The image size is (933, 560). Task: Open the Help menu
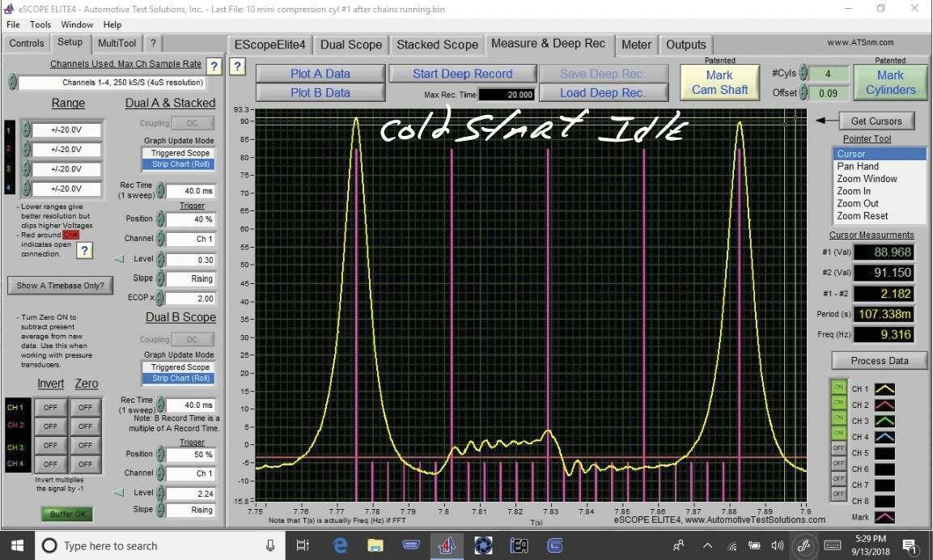pyautogui.click(x=112, y=24)
